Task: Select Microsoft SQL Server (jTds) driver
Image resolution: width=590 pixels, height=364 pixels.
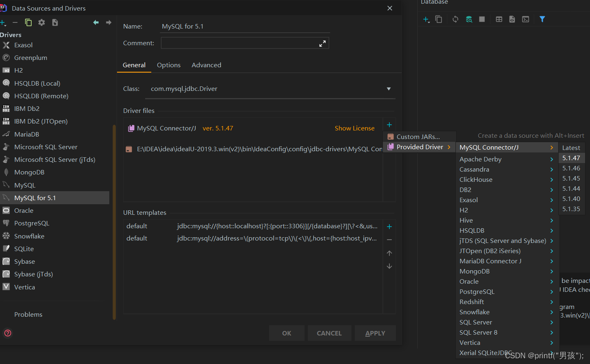Action: tap(55, 159)
